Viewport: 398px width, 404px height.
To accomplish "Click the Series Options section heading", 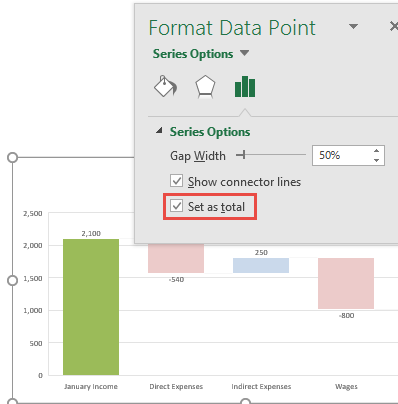I will [x=210, y=132].
